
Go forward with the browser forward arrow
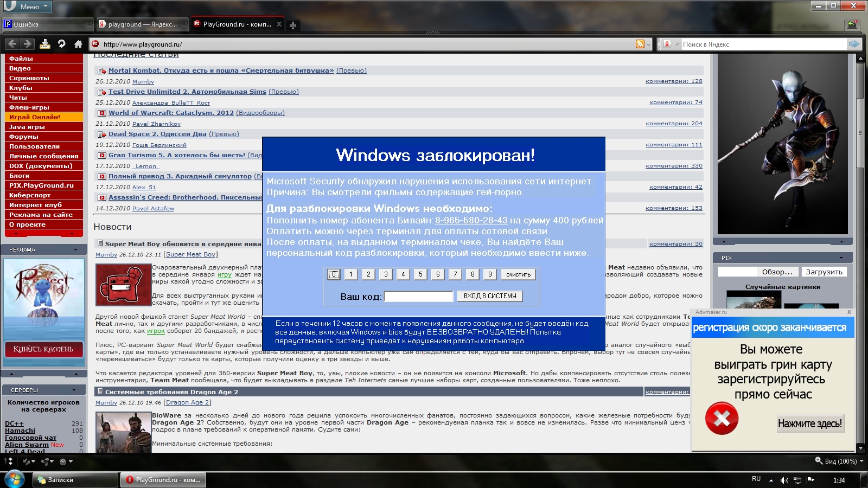click(x=27, y=44)
